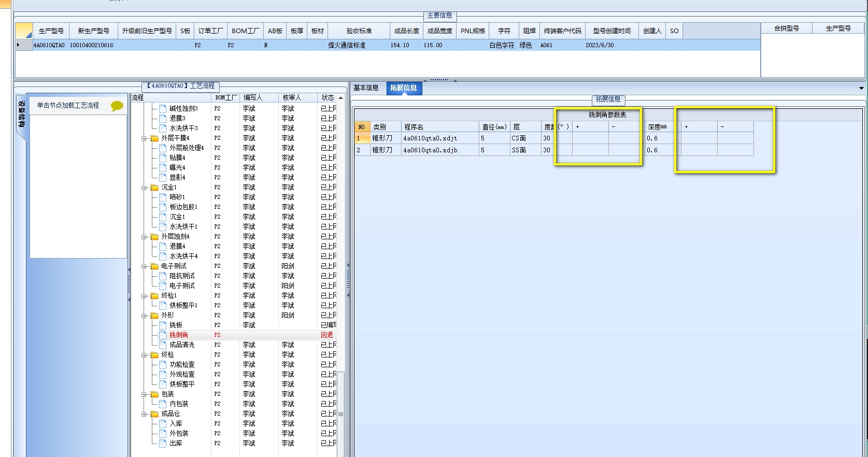Click the document icon of 成品清洗

(x=163, y=345)
